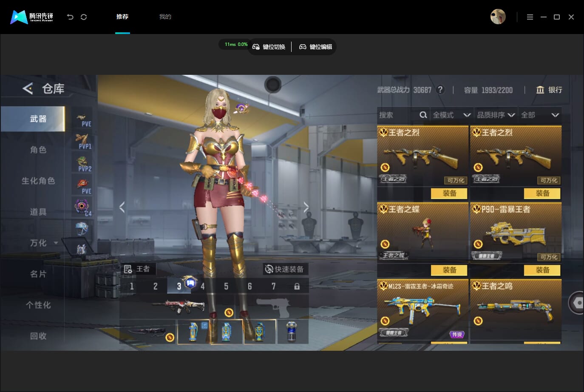Open the 王者 loadout settings
The width and height of the screenshot is (584, 392).
[137, 269]
